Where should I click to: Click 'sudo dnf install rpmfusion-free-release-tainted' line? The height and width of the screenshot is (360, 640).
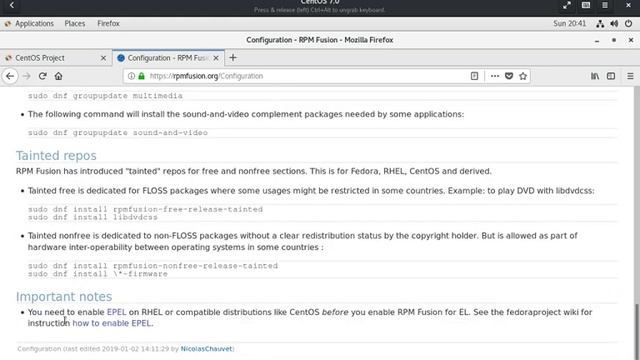pos(145,209)
